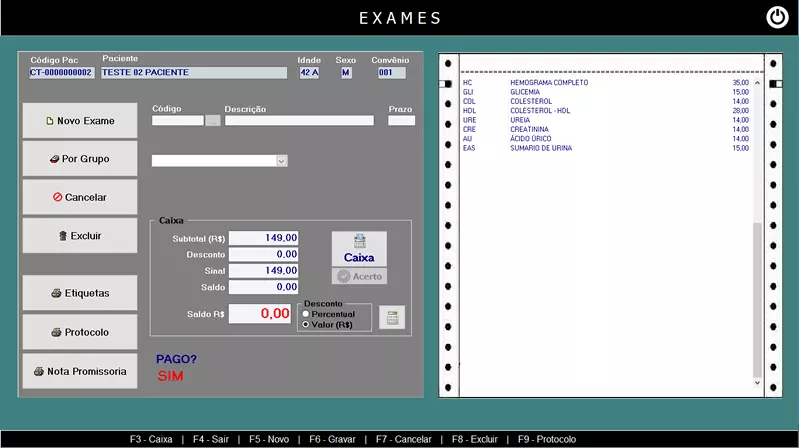Click the power icon in top-right corner

pos(777,18)
